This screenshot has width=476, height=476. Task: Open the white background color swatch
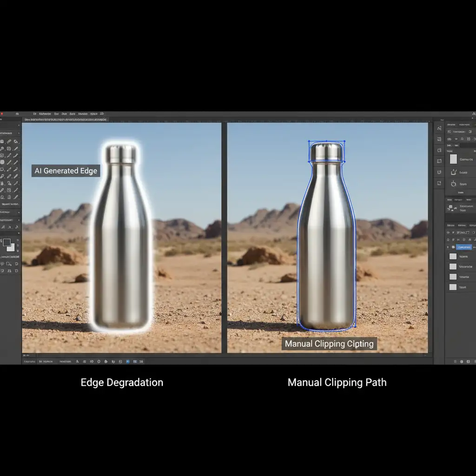pyautogui.click(x=11, y=248)
